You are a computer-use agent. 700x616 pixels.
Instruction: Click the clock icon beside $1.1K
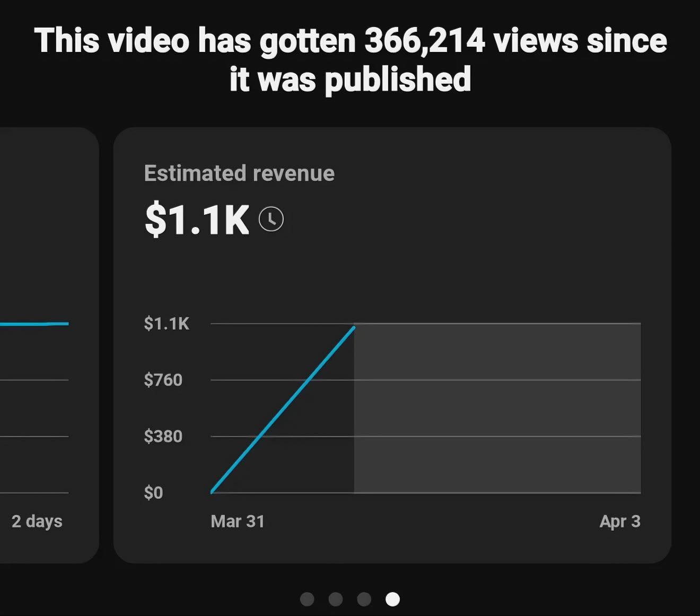coord(271,219)
